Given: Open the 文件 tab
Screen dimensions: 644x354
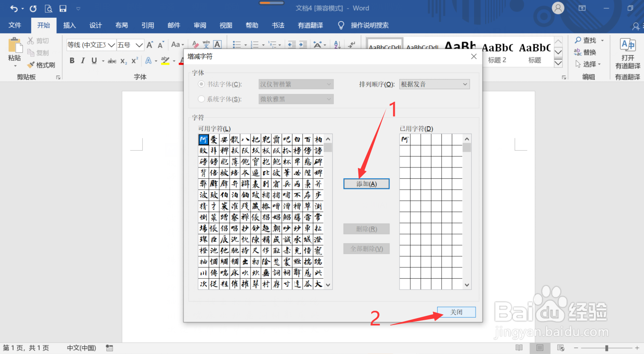Looking at the screenshot, I should pos(15,25).
